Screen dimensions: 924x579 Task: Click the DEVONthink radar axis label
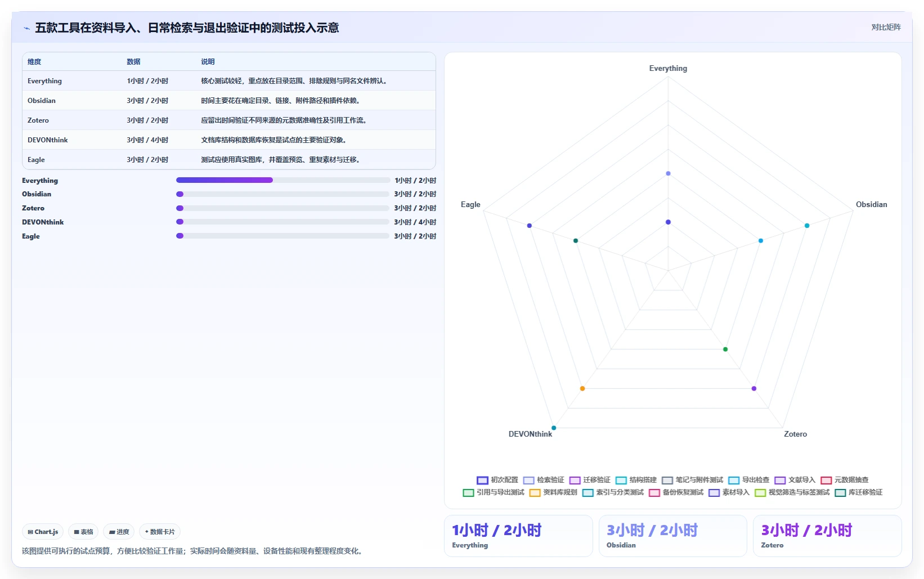[x=530, y=434]
